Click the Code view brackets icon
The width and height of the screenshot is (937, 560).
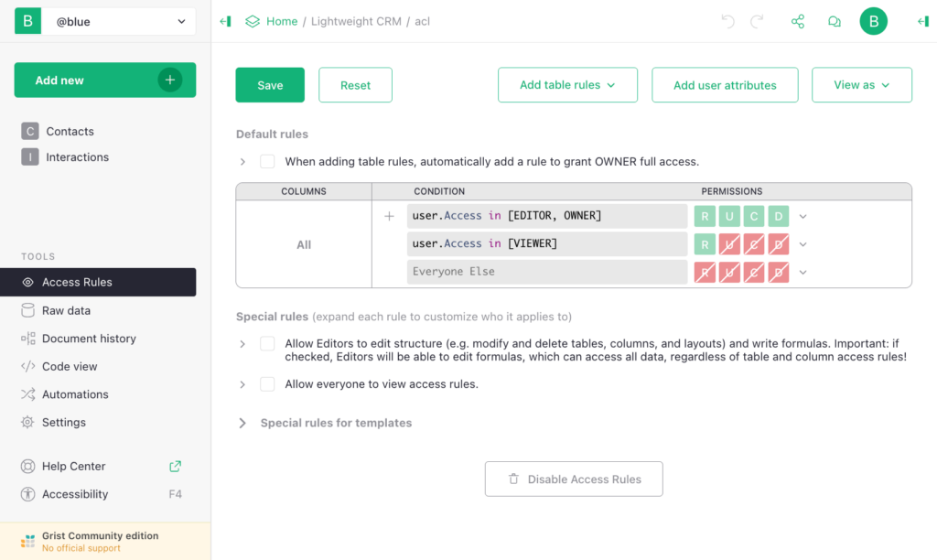(x=27, y=366)
